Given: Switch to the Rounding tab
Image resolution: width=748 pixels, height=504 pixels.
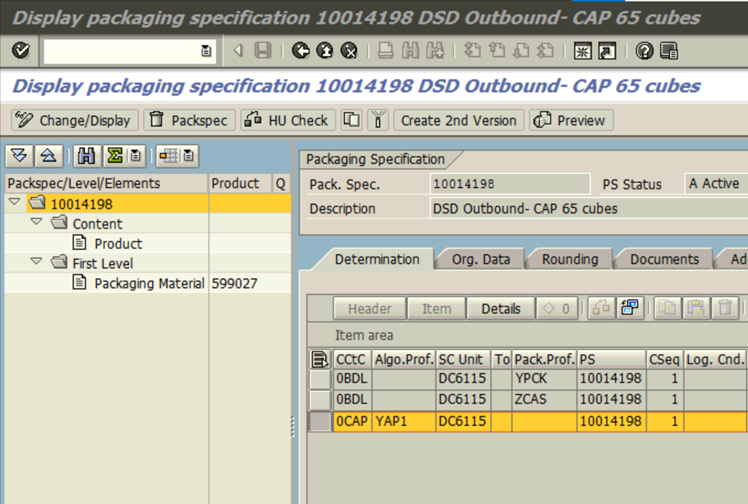Looking at the screenshot, I should tap(569, 259).
